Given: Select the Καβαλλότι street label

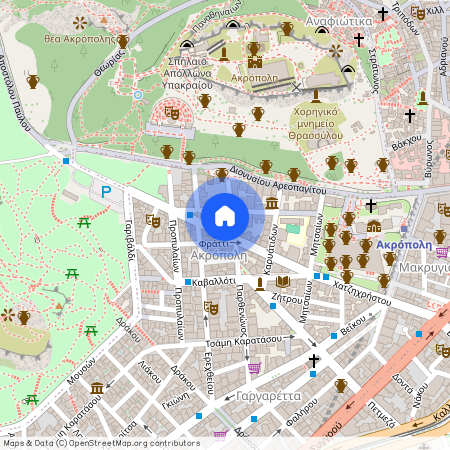Looking at the screenshot, I should (x=214, y=282).
